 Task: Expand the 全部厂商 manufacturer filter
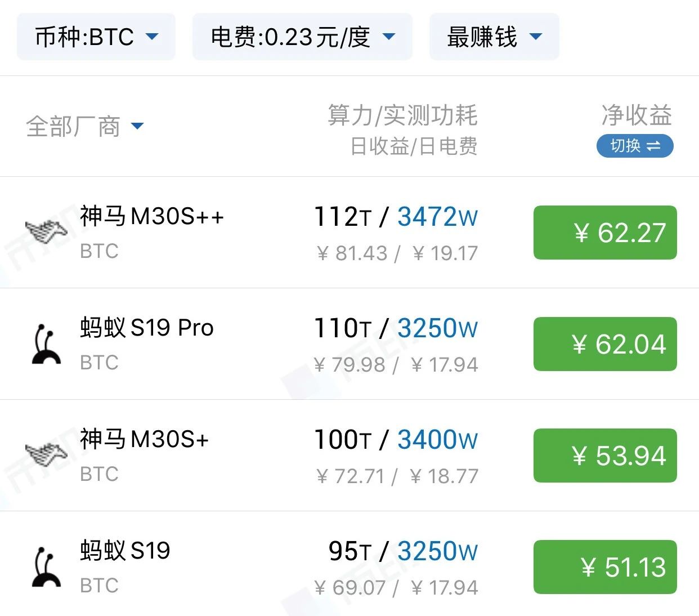pyautogui.click(x=85, y=126)
